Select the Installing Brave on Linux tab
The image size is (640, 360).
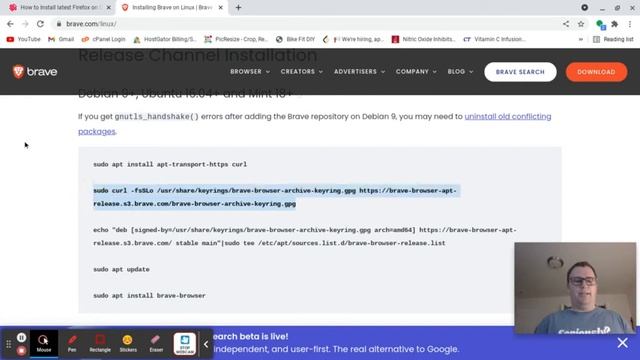(x=171, y=7)
